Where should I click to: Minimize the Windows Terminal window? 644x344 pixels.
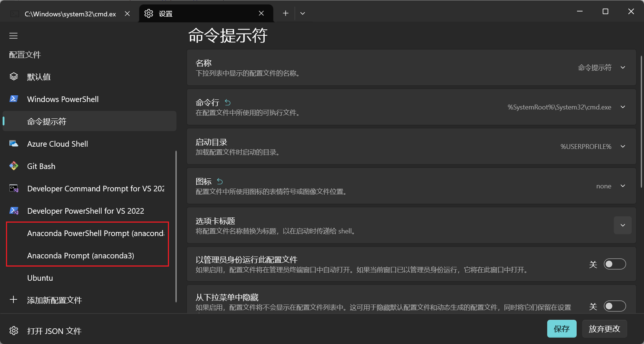click(580, 12)
